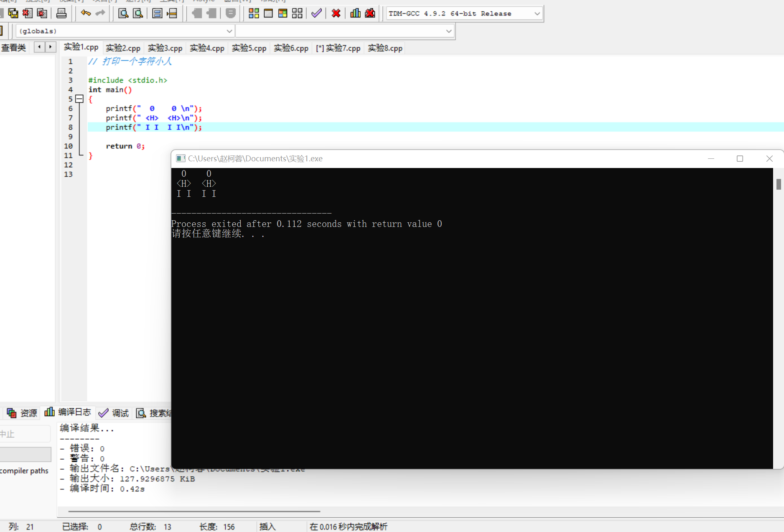Click the console vertical scrollbar thumb
Viewport: 784px width, 532px height.
[779, 184]
